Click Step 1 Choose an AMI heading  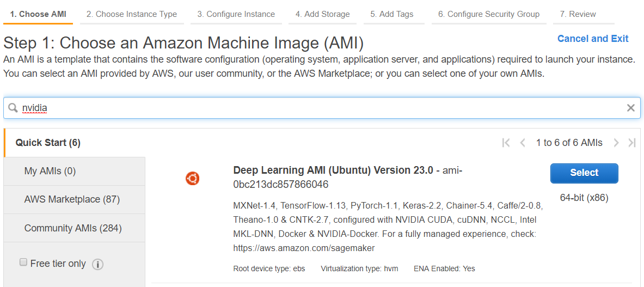point(183,43)
